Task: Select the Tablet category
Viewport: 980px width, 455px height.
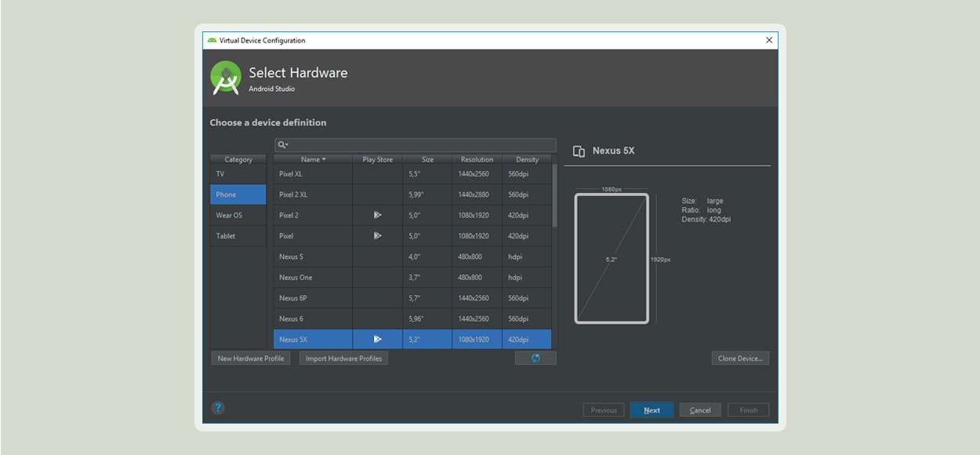Action: point(238,236)
